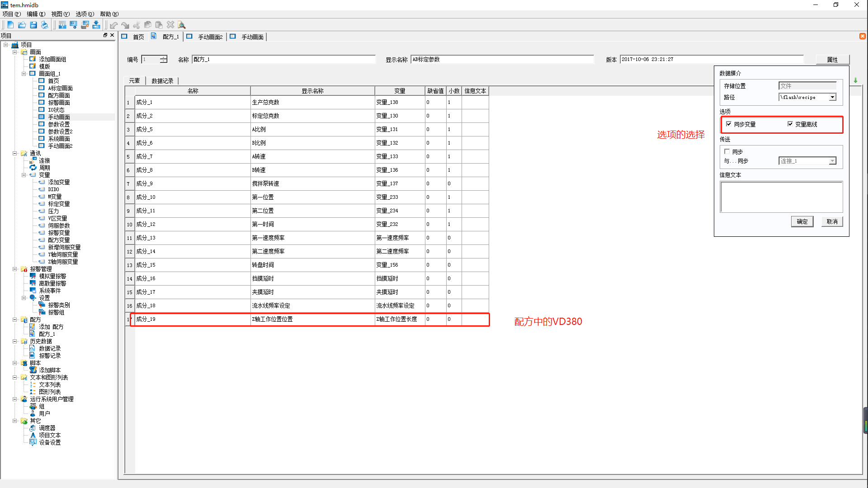Image resolution: width=868 pixels, height=488 pixels.
Task: Click the 变量_138 variable cell
Action: [400, 102]
